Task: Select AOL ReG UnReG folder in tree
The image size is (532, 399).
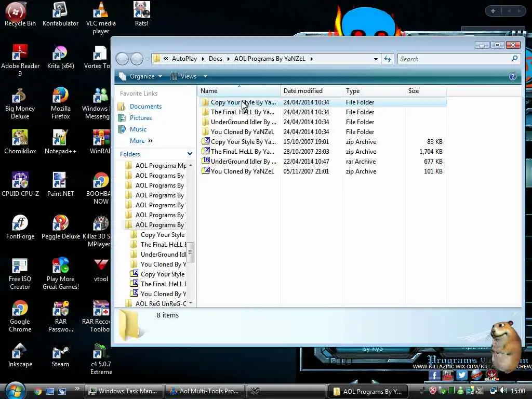Action: (x=155, y=303)
